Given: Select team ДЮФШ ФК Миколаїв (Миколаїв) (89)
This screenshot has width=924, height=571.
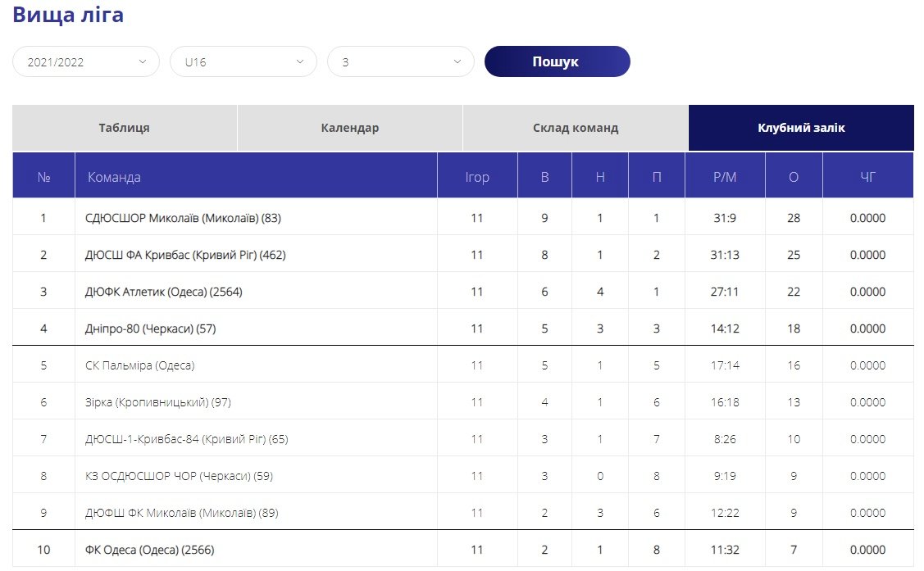Looking at the screenshot, I should [x=181, y=514].
